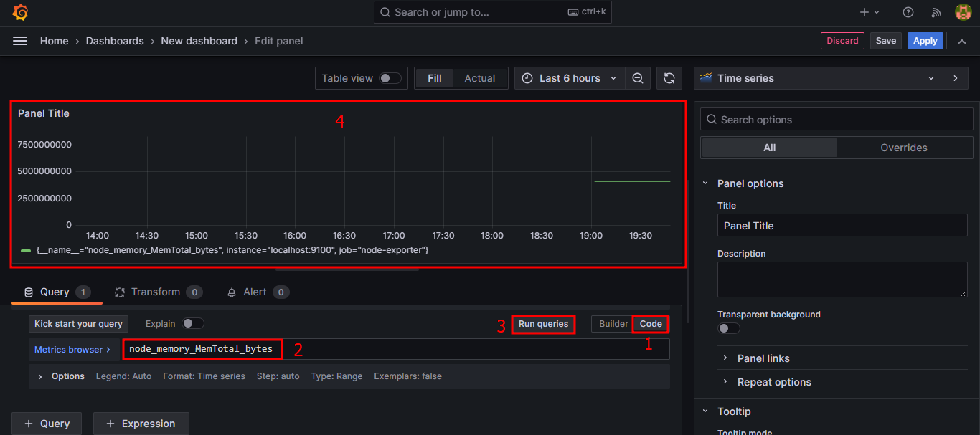Viewport: 980px width, 435px height.
Task: Open the Overrides tab
Action: [903, 148]
